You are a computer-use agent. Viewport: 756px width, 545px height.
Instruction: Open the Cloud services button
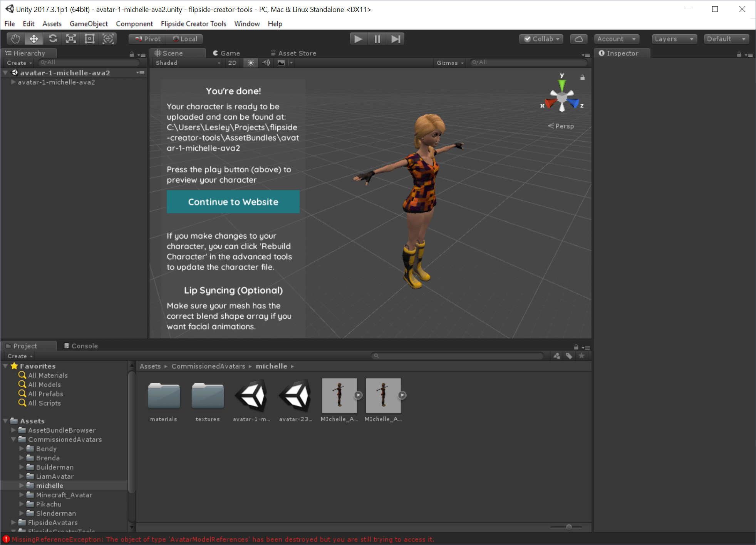tap(578, 39)
